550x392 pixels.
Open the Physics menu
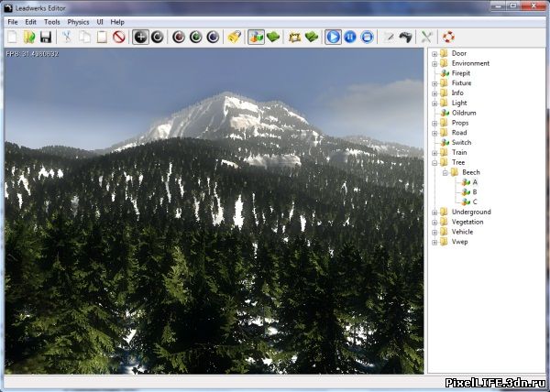pos(78,22)
